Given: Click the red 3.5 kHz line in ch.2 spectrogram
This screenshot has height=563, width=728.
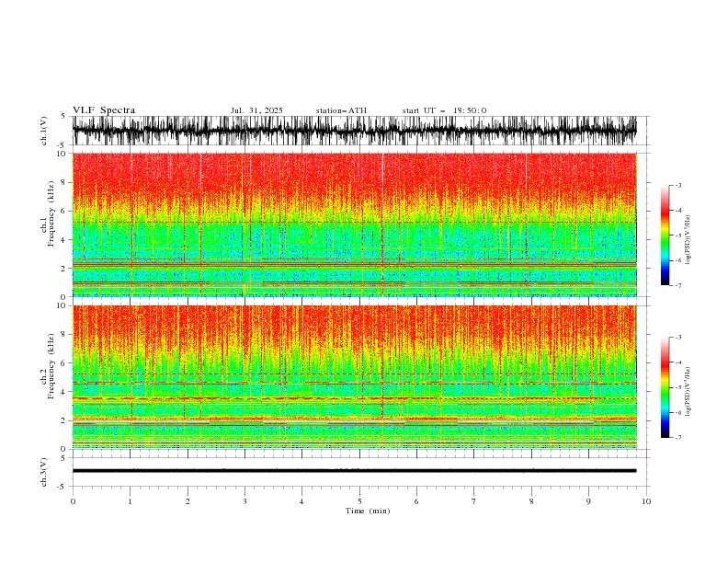Looking at the screenshot, I should coord(354,398).
